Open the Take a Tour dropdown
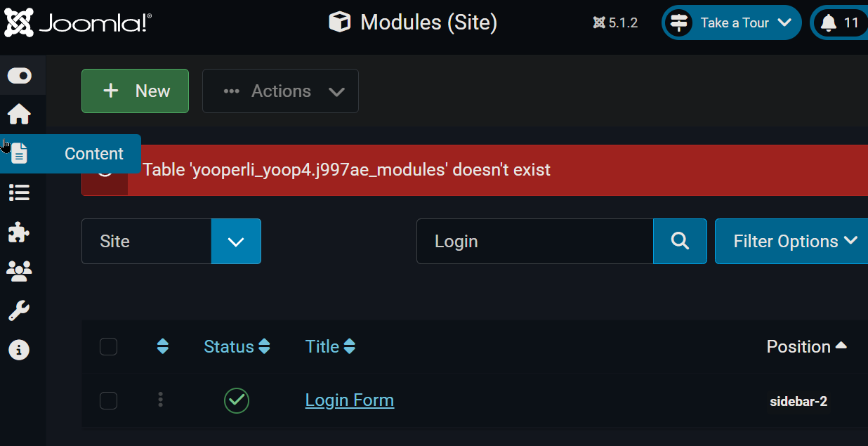The height and width of the screenshot is (446, 868). click(731, 23)
